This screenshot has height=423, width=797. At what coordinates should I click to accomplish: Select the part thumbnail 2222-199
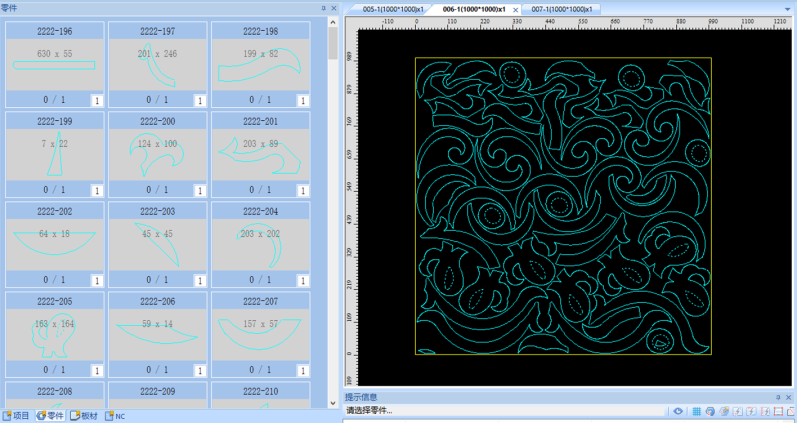pyautogui.click(x=55, y=155)
